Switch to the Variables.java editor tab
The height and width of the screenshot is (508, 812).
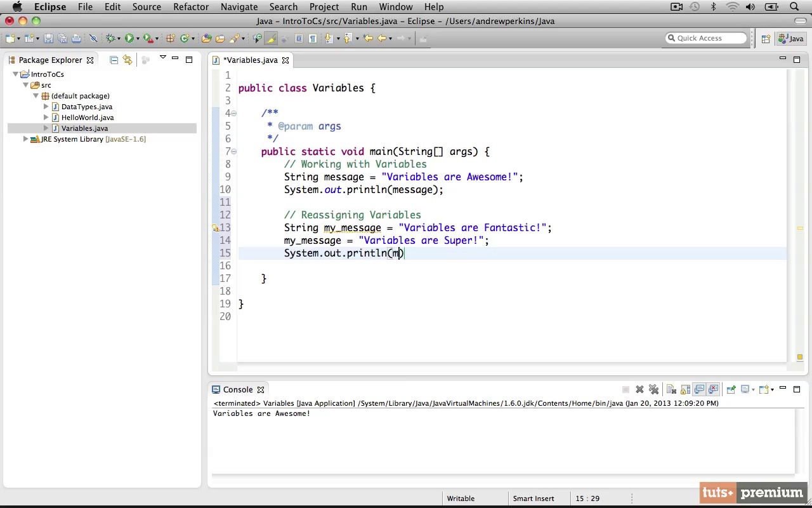tap(251, 60)
